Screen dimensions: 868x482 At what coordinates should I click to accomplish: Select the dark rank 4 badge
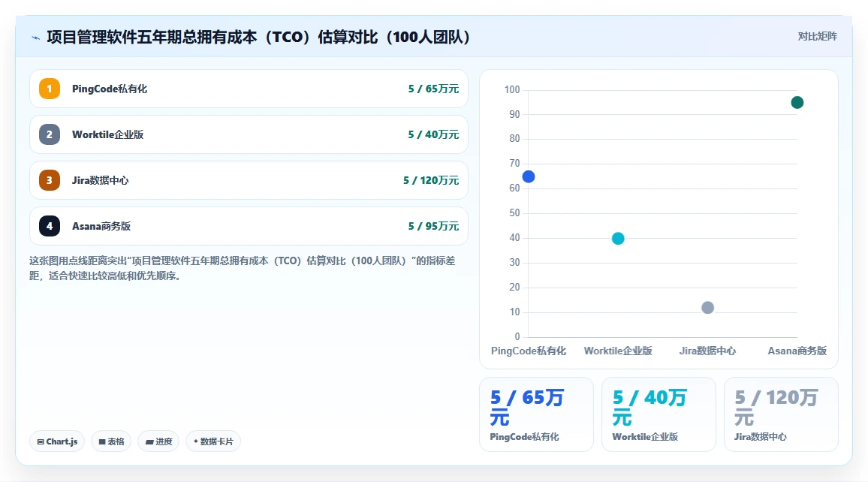[x=50, y=226]
